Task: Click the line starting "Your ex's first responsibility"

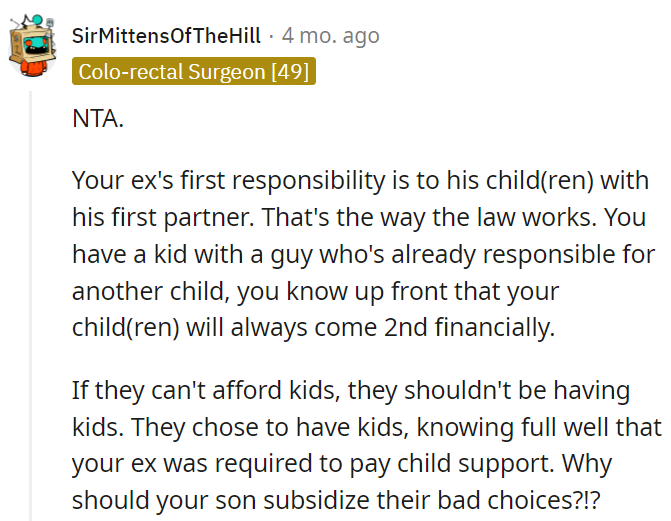Action: [x=360, y=181]
